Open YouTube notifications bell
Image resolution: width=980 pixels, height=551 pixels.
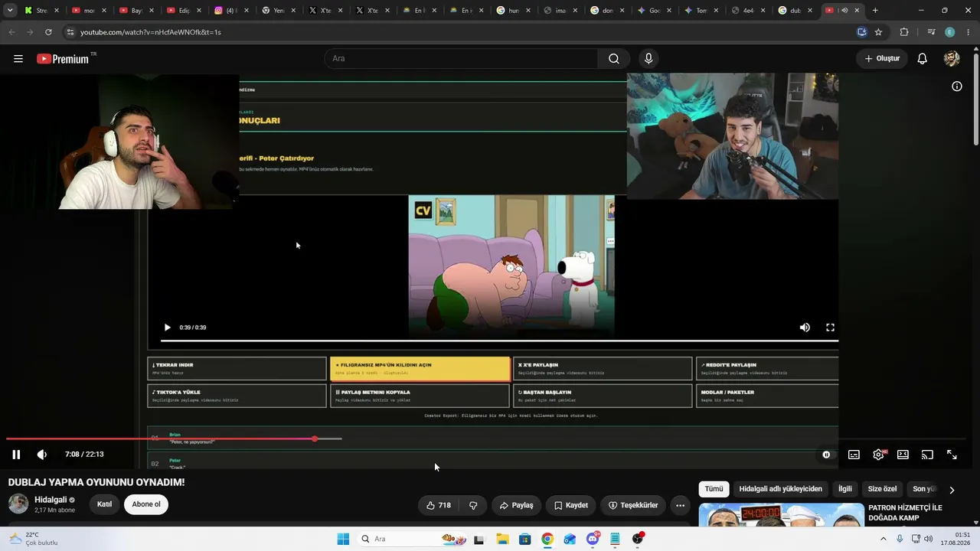tap(923, 59)
